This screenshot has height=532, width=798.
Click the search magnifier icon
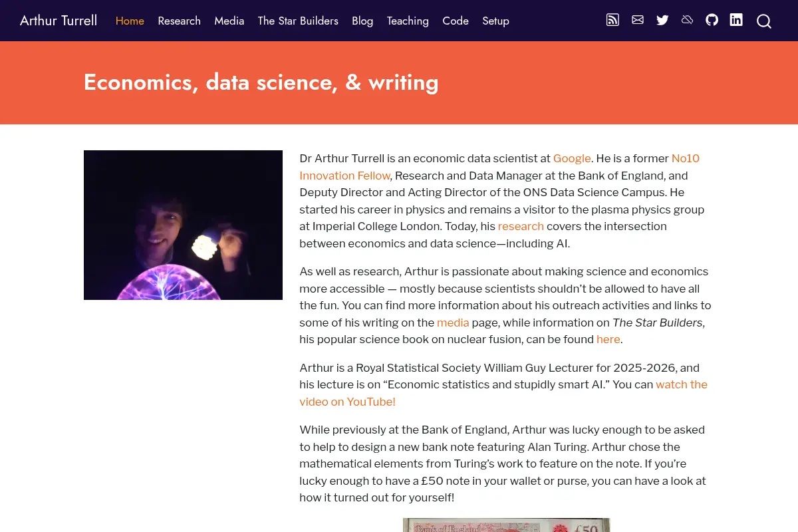764,21
